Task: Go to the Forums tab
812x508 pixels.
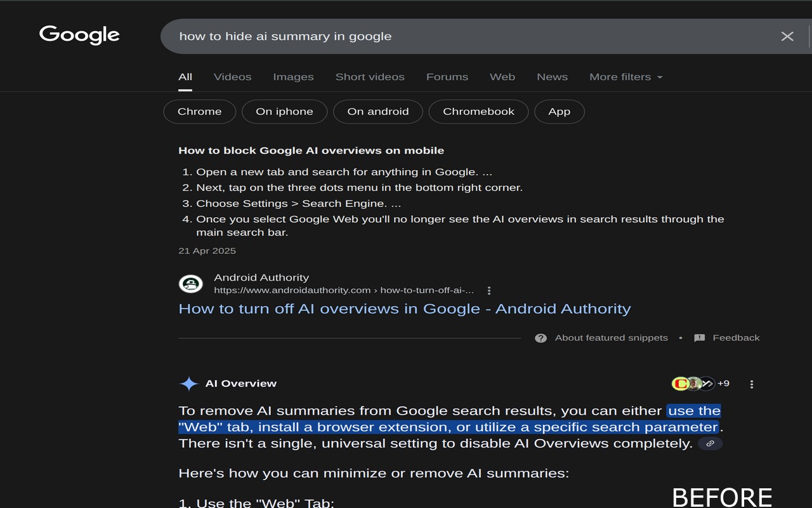Action: (447, 77)
